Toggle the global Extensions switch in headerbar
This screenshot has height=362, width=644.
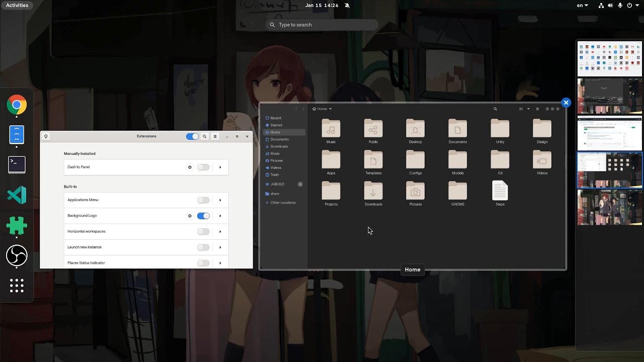coord(192,136)
